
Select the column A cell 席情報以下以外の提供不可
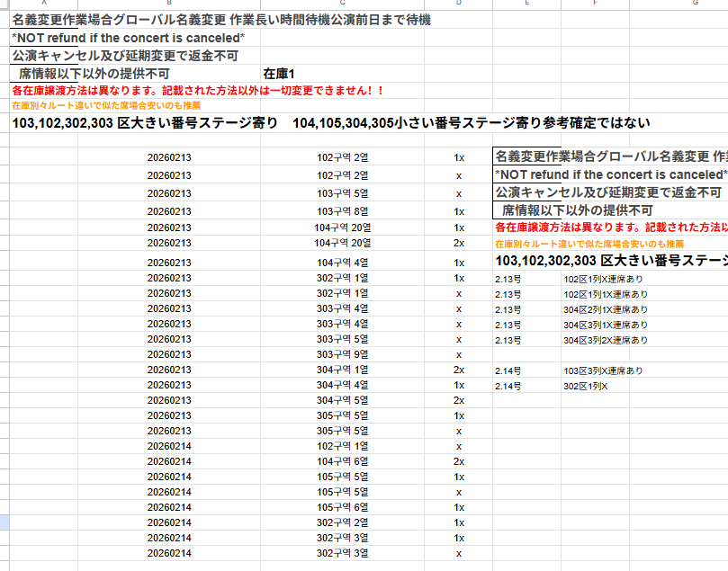94,74
